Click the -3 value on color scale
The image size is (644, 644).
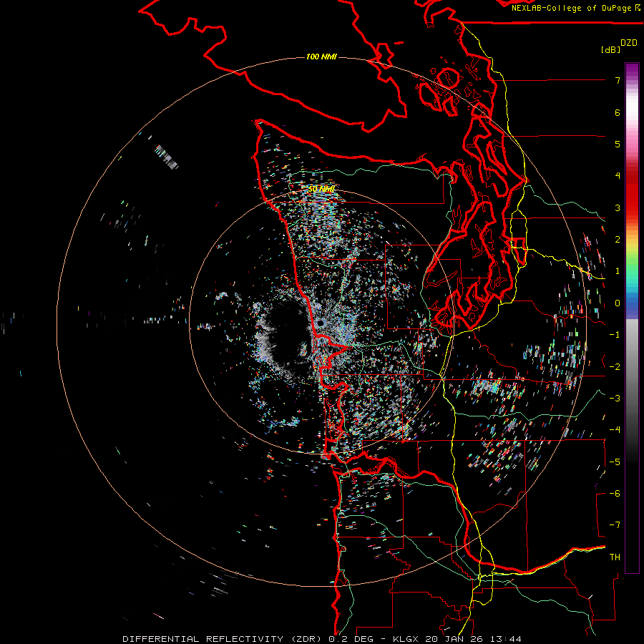point(615,398)
